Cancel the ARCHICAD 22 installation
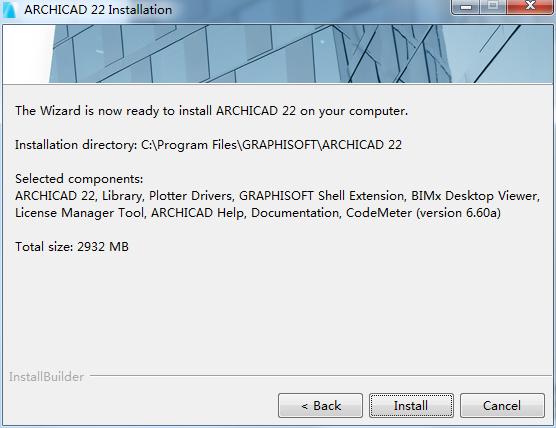The width and height of the screenshot is (556, 428). click(502, 405)
